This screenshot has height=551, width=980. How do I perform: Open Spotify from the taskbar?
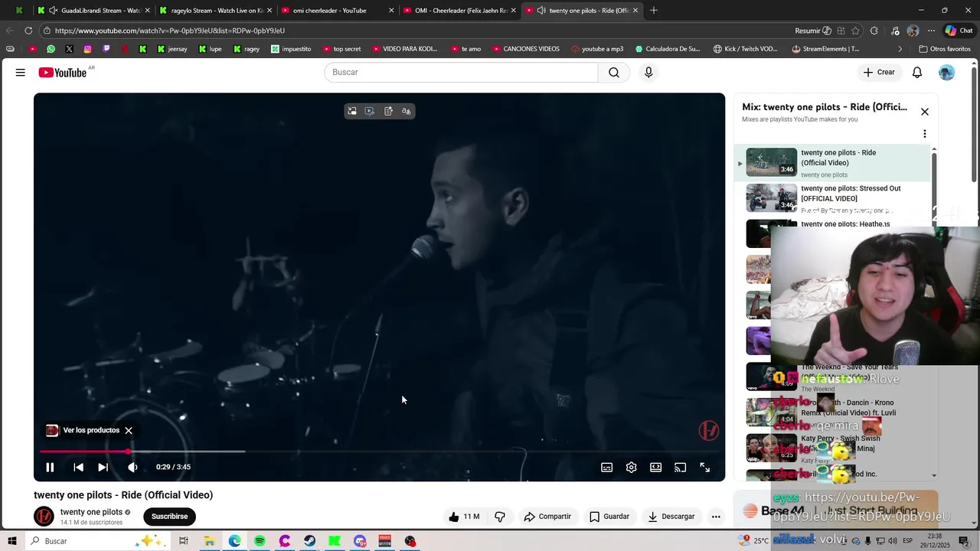point(260,541)
